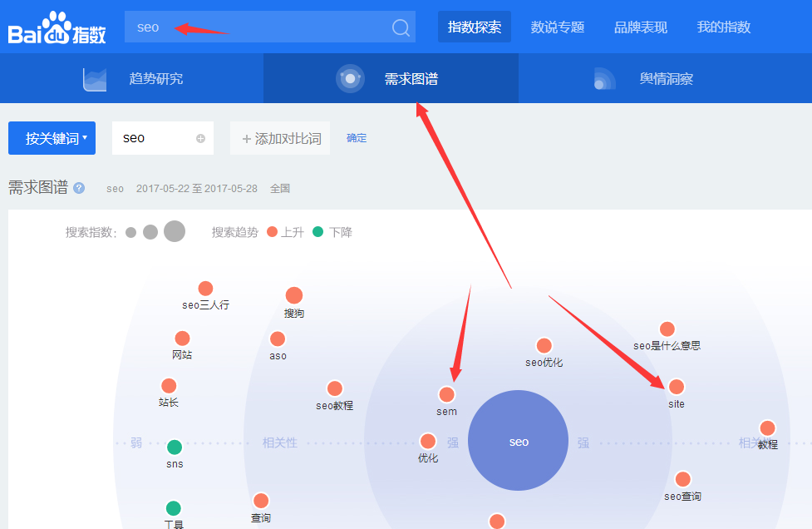Click the 趋势研究 wave chart icon
The image size is (812, 529).
coord(94,77)
